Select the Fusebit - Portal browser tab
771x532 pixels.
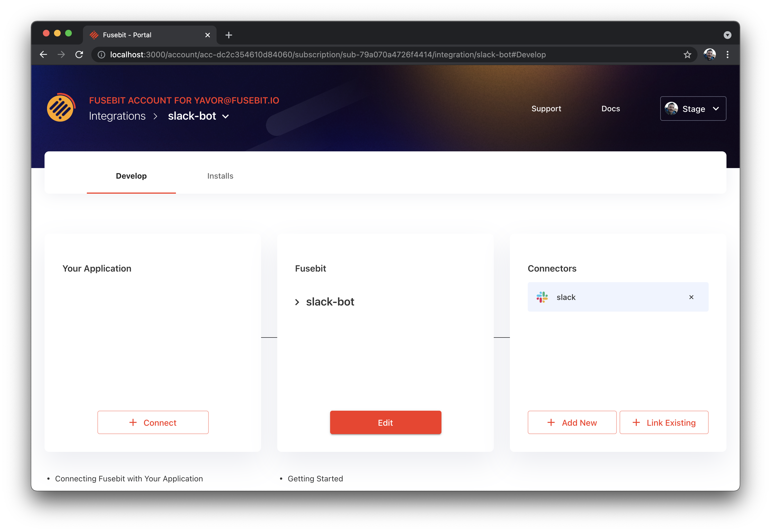point(150,35)
